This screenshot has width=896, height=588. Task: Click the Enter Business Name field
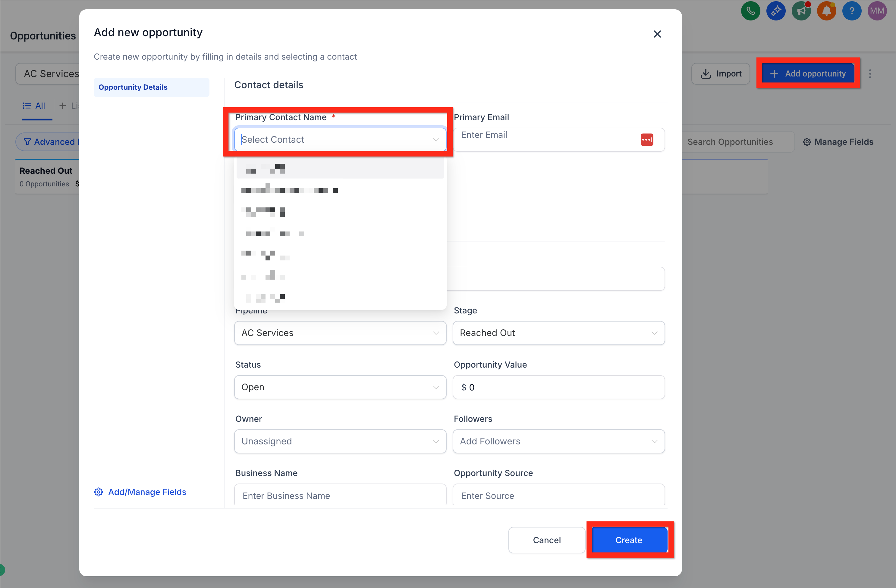point(340,496)
